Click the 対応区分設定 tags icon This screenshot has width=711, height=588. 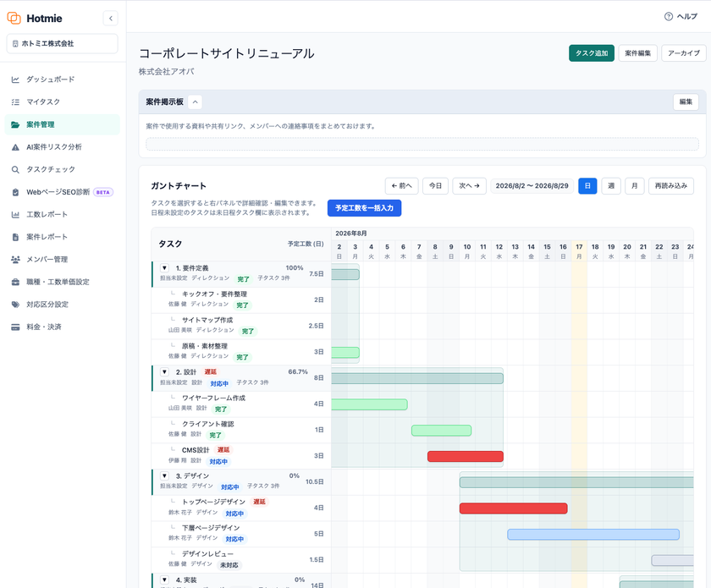(x=15, y=305)
